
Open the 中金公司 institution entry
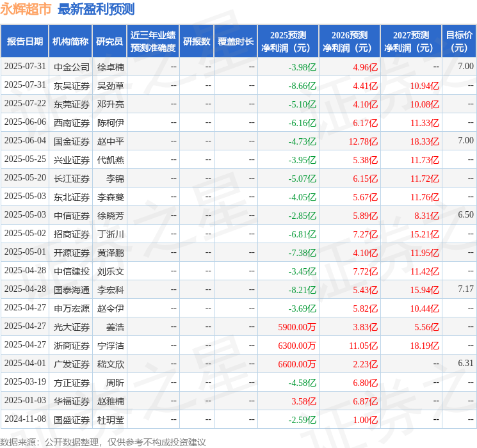[x=72, y=67]
